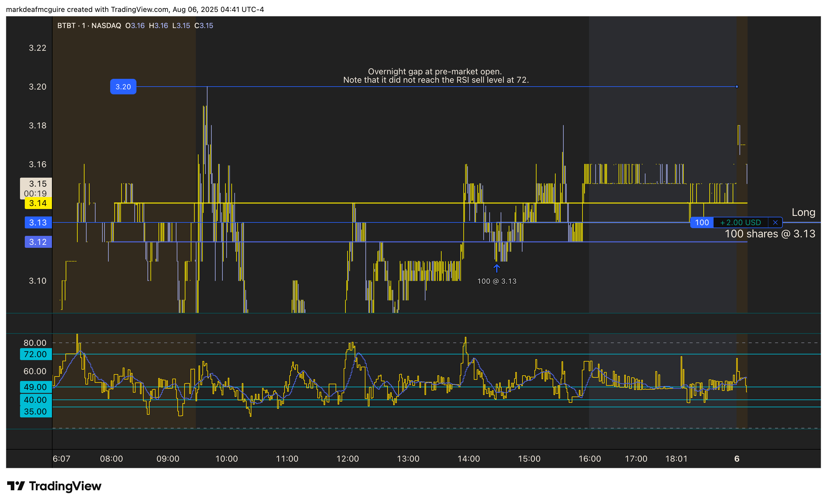This screenshot has width=827, height=504.
Task: Select the 40.00 RSI level tag
Action: [x=36, y=400]
